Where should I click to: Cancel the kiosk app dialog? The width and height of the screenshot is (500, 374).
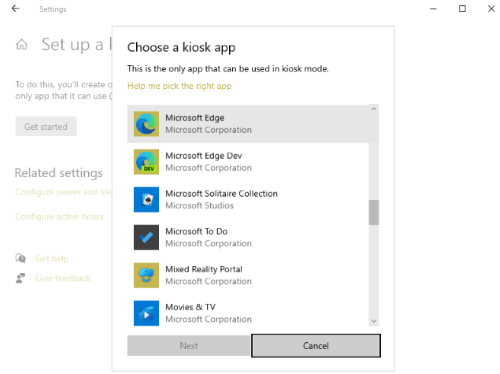pyautogui.click(x=316, y=346)
